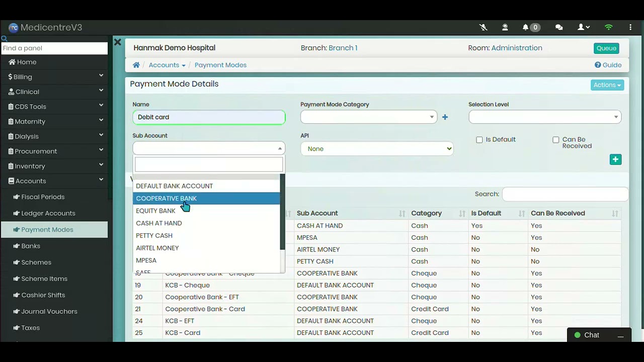
Task: Click the MedicentreV3 logo icon
Action: pyautogui.click(x=13, y=28)
